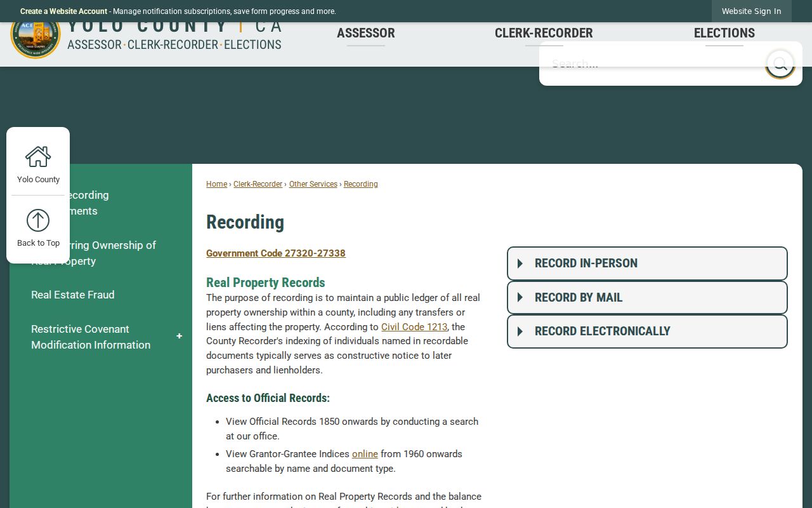The height and width of the screenshot is (508, 812).
Task: Expand Restrictive Covenant Modification submenu plus
Action: click(179, 336)
